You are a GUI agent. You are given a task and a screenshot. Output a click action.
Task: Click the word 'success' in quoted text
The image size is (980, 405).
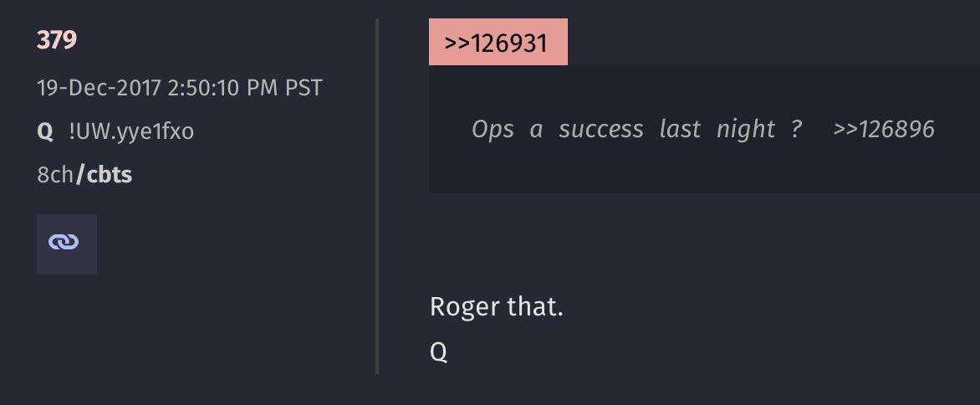600,129
